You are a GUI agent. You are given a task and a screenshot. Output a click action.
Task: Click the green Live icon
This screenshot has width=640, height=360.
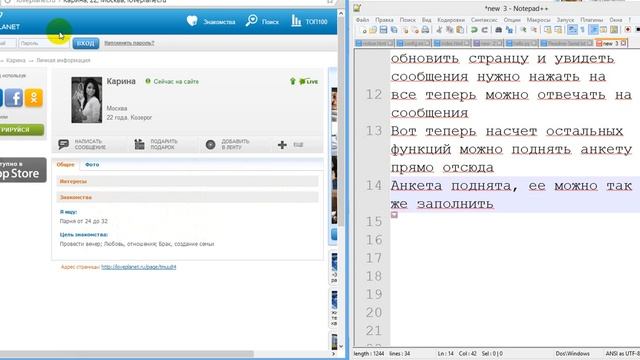click(309, 82)
